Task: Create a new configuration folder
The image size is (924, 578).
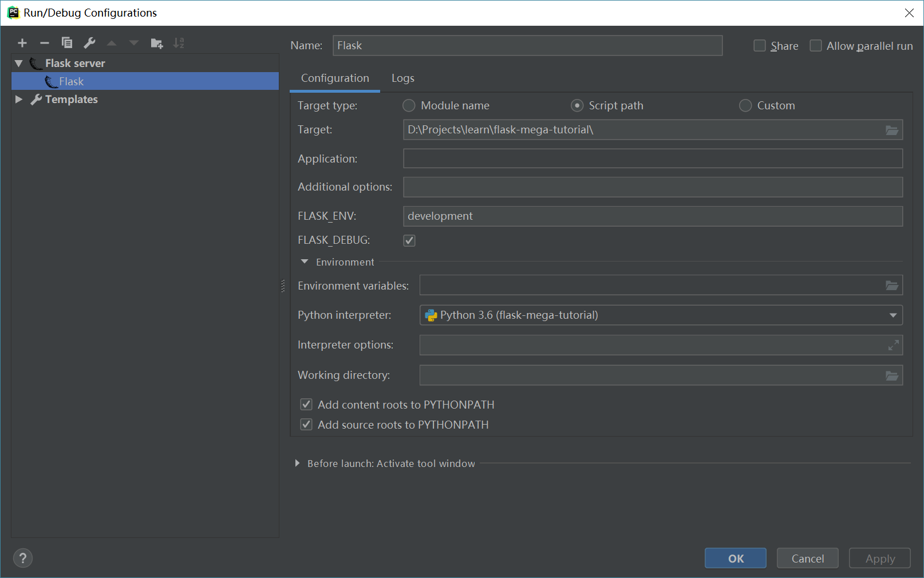Action: pos(156,42)
